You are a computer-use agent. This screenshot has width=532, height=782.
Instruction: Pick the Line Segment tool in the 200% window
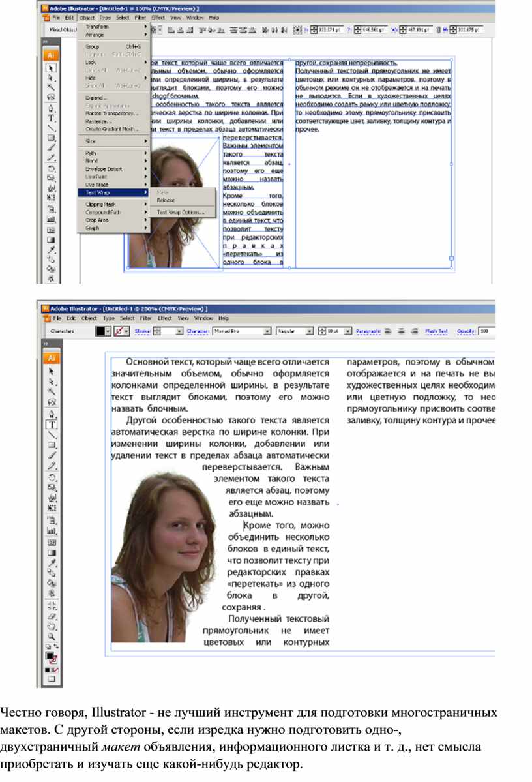click(x=52, y=435)
